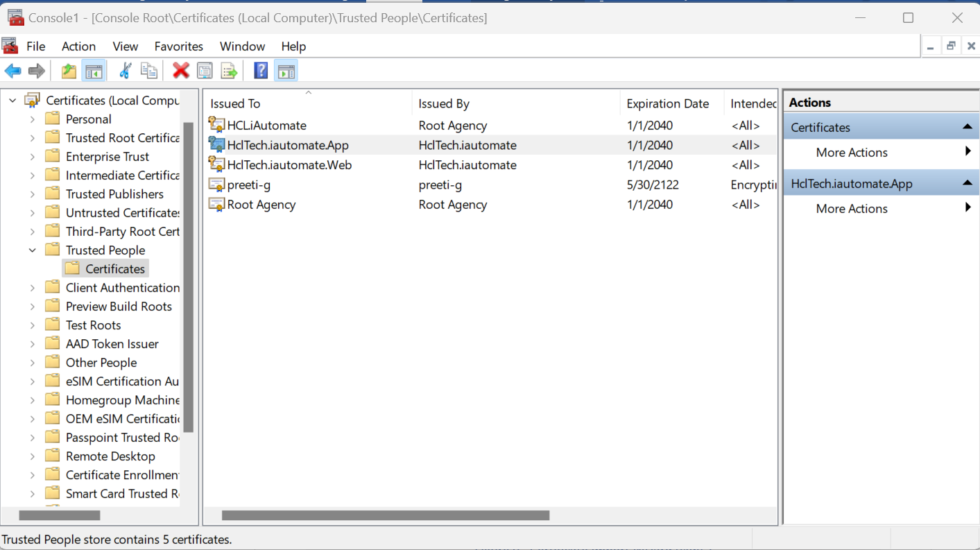The width and height of the screenshot is (980, 550).
Task: Click the console icon left of File menu
Action: 10,46
